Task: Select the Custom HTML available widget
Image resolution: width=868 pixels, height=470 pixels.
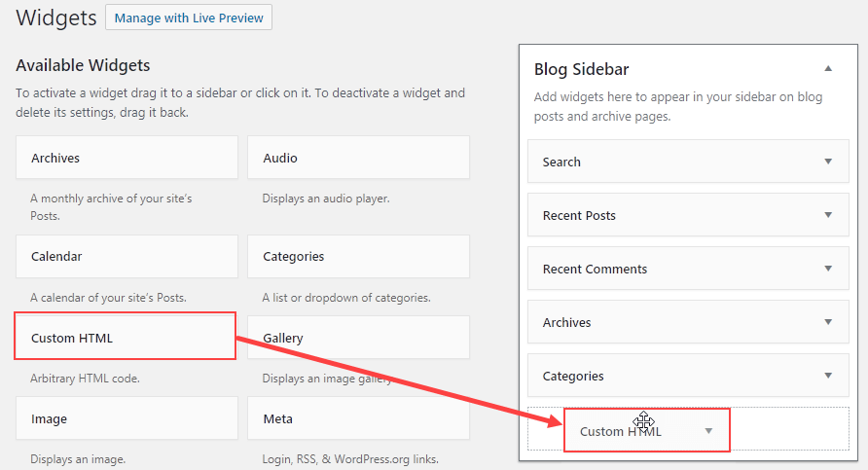Action: point(126,336)
